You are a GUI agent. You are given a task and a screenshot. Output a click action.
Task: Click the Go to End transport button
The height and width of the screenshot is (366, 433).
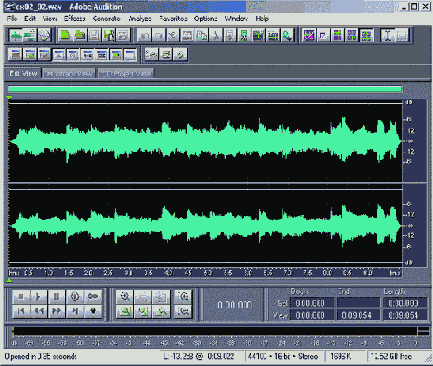tap(75, 311)
